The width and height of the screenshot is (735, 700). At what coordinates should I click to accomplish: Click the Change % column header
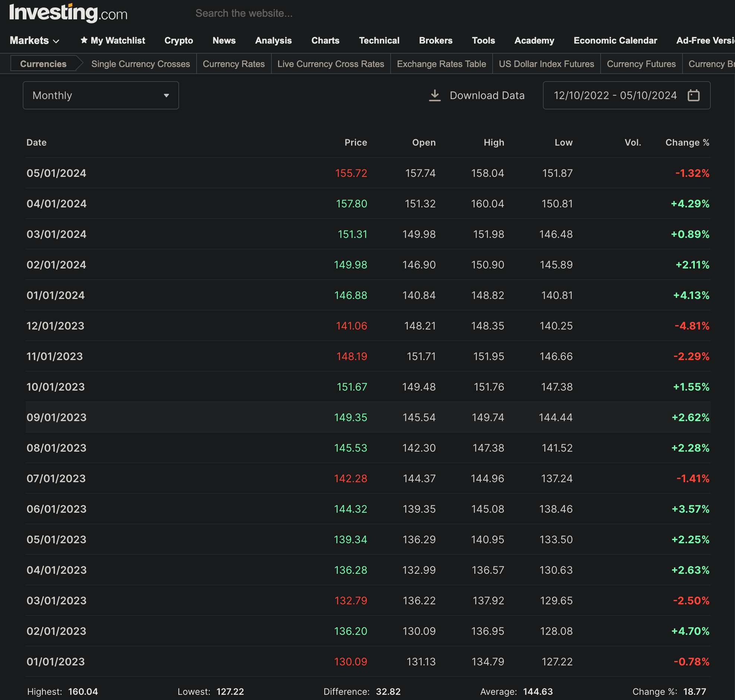point(687,143)
